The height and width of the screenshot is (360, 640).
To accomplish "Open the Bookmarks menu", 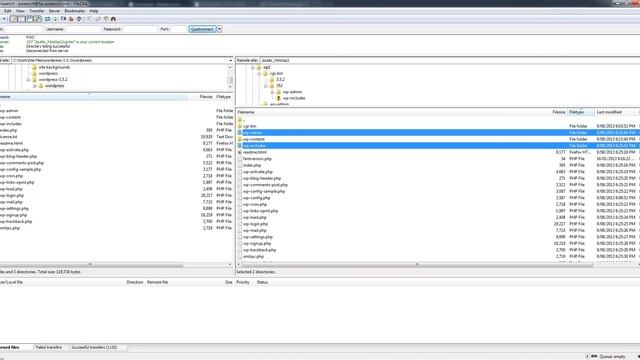I will [75, 11].
